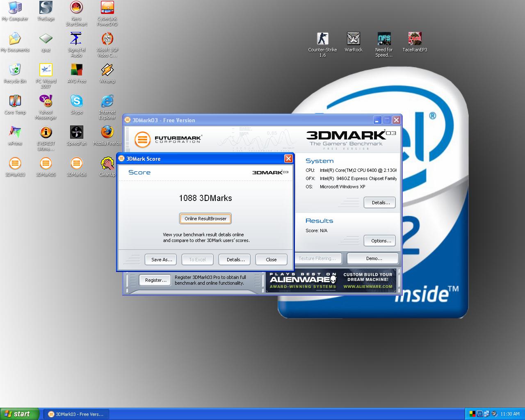The height and width of the screenshot is (420, 525).
Task: Open wPrime desktop icon
Action: tap(15, 136)
